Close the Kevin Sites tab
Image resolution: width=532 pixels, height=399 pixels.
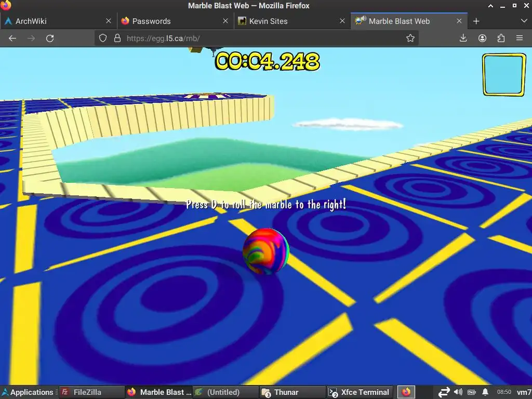click(x=342, y=21)
